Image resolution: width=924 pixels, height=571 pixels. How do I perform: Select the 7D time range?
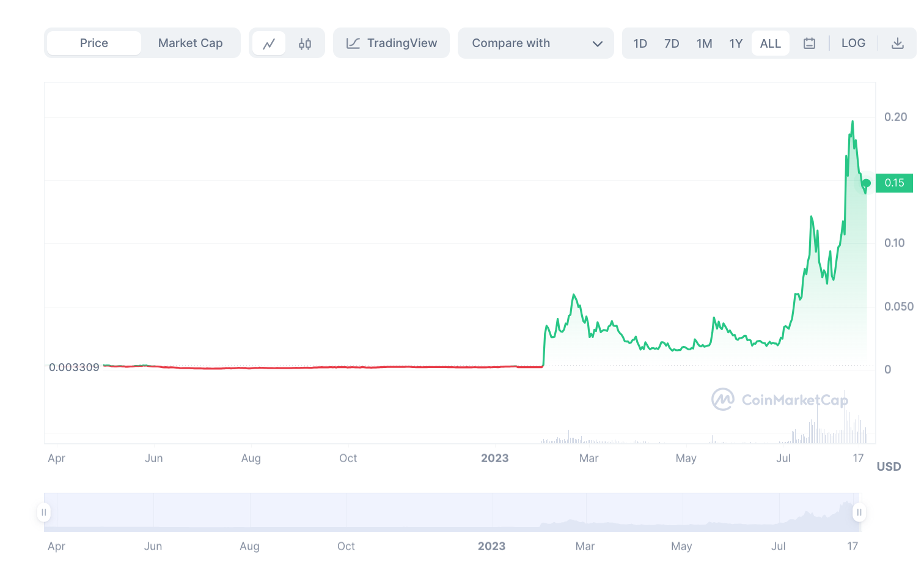point(672,43)
